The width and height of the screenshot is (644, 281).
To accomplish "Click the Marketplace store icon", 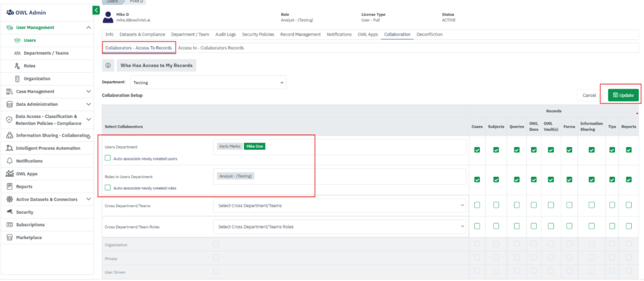I will 10,237.
